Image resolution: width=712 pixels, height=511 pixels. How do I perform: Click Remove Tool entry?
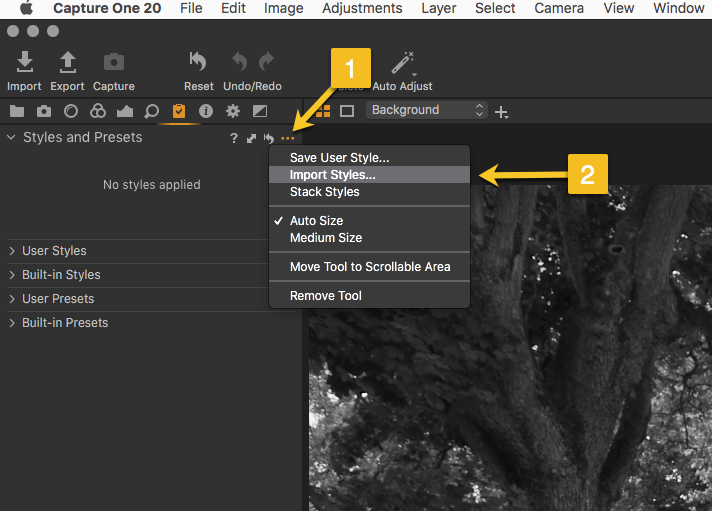tap(325, 296)
